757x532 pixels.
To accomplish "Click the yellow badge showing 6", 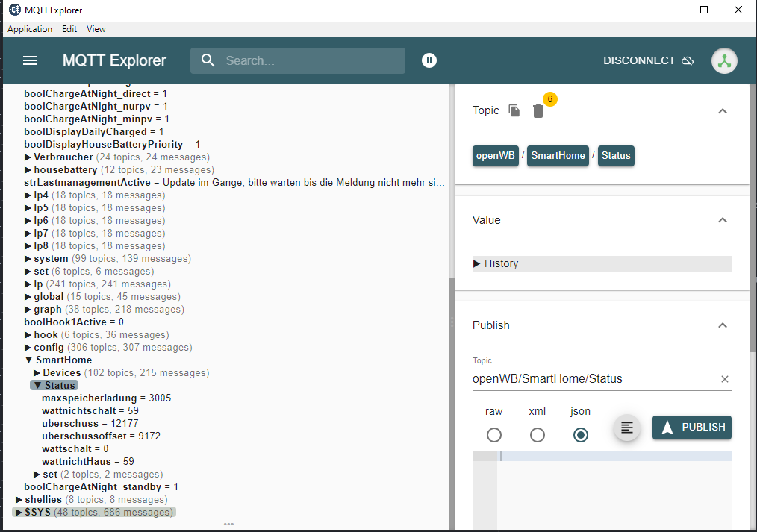I will coord(550,99).
